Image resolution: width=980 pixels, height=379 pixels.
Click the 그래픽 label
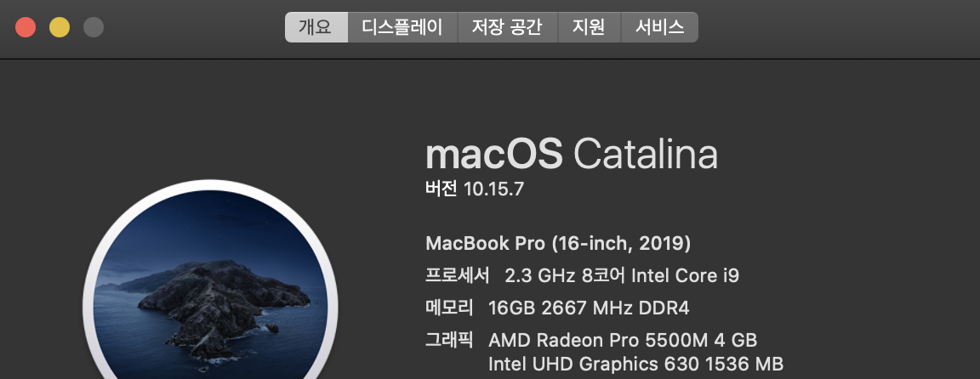[x=449, y=340]
